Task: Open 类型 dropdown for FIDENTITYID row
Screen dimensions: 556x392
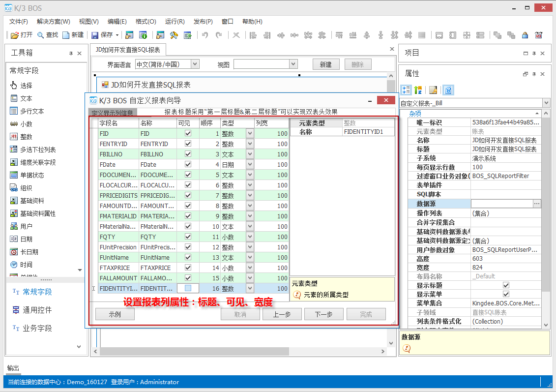Action: (250, 288)
